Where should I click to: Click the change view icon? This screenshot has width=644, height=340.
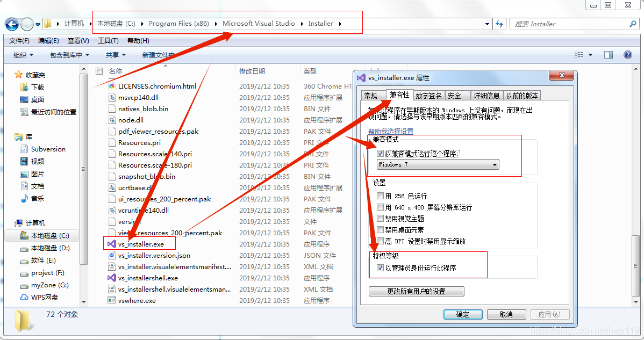click(x=579, y=55)
